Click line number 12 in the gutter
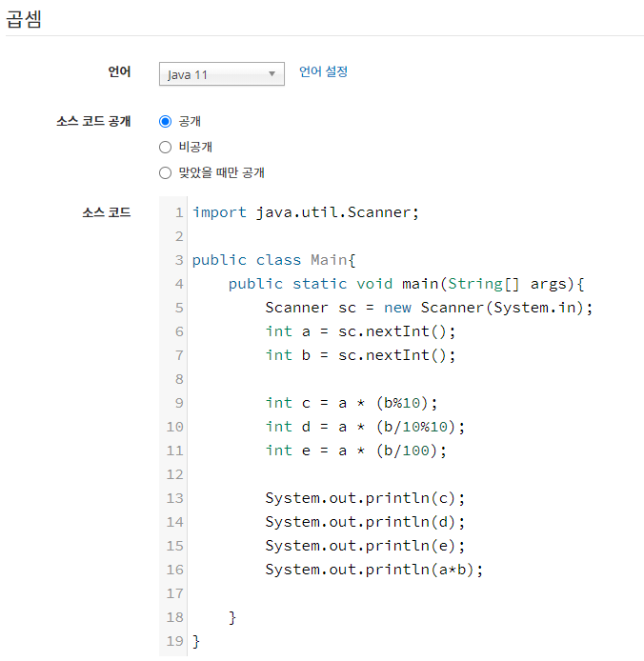Screen dimensions: 644x661 (x=174, y=474)
